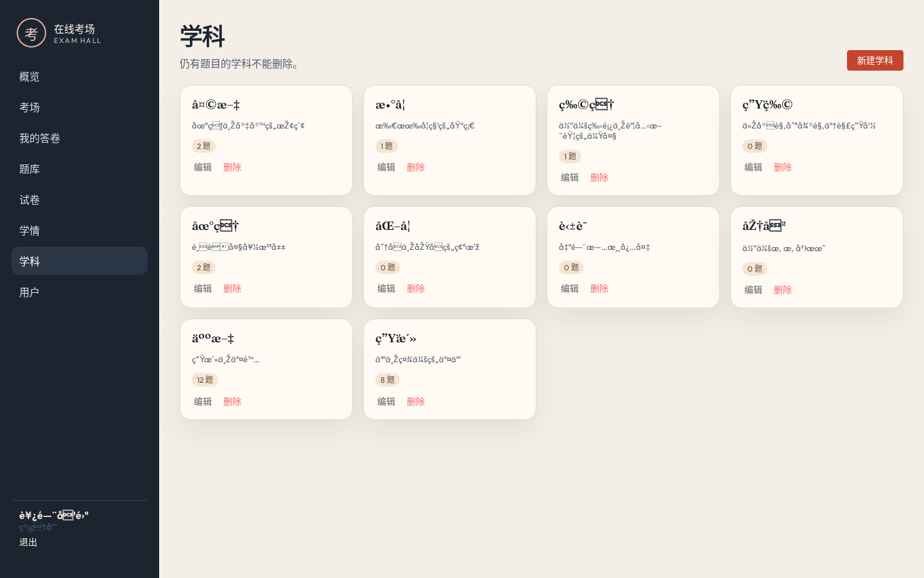Edit the subject card with 12 题
Image resolution: width=924 pixels, height=578 pixels.
203,401
